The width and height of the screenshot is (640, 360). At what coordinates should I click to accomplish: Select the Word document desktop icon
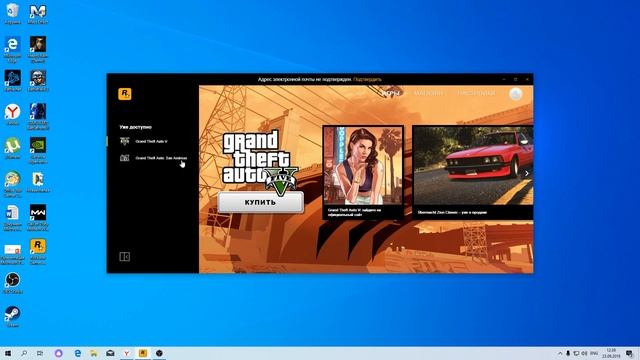pos(13,218)
